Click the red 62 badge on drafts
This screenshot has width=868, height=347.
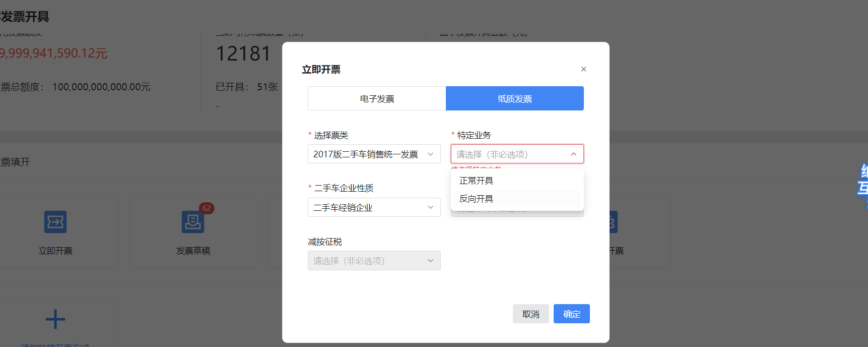[x=207, y=208]
